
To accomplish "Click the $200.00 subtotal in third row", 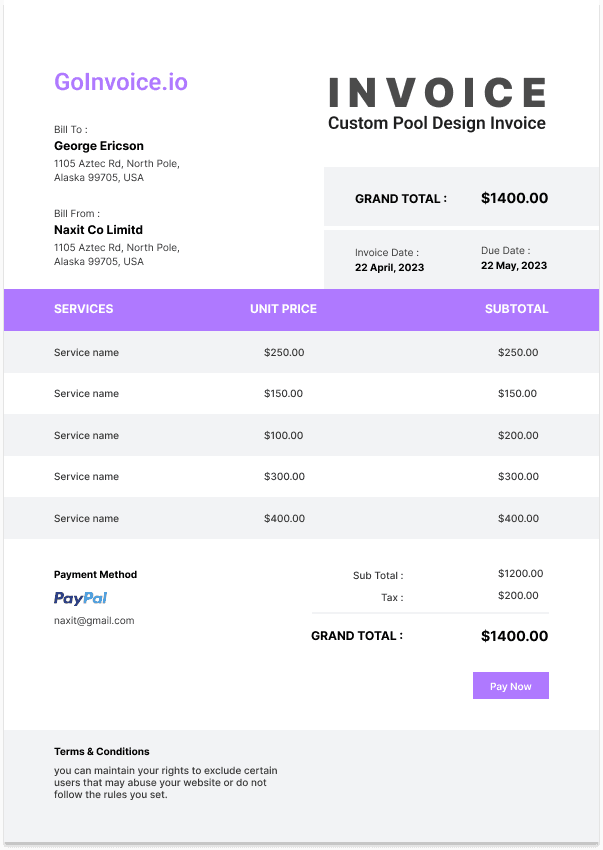I will click(518, 435).
